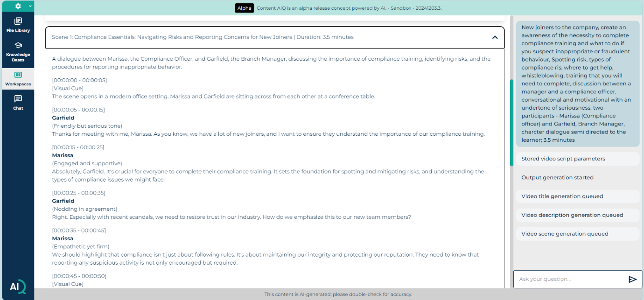
Task: Collapse the Scene 1 script panel
Action: click(x=495, y=37)
